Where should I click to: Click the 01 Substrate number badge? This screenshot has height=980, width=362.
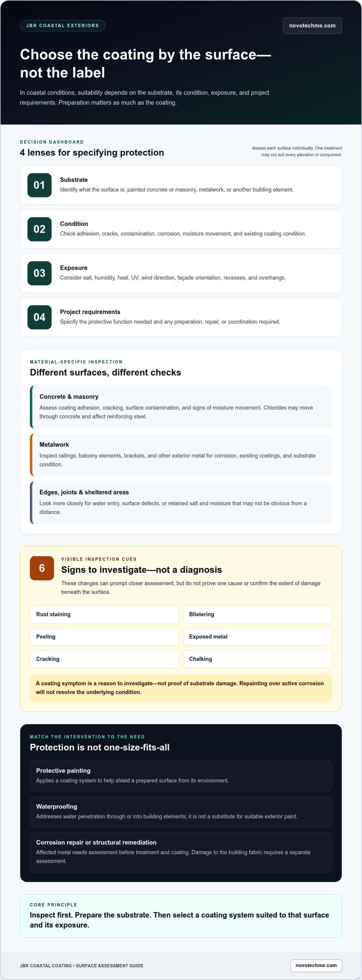point(39,185)
